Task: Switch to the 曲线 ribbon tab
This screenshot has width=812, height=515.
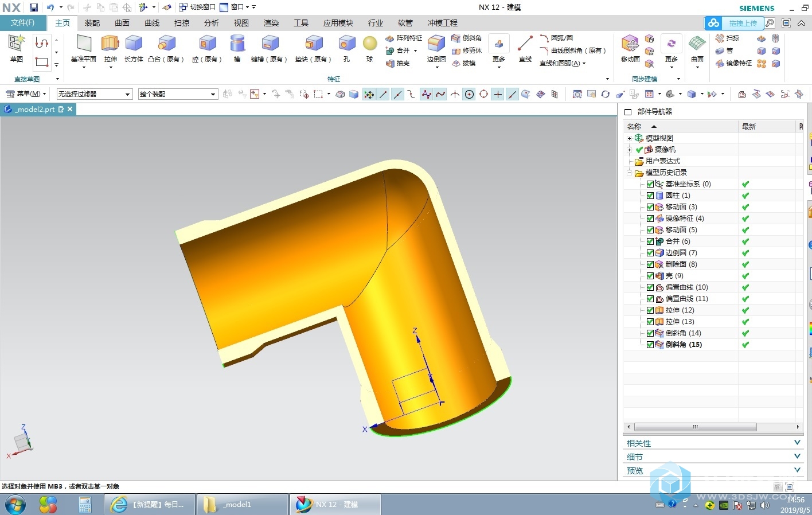Action: (x=152, y=23)
